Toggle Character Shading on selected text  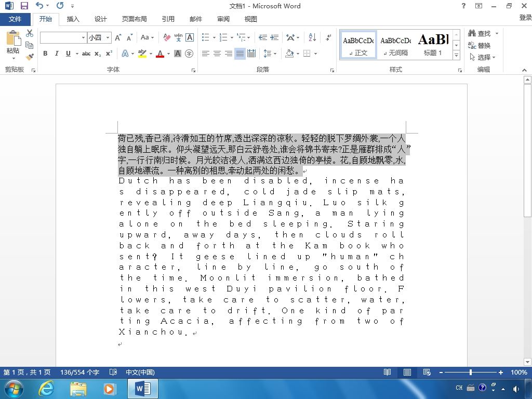click(x=178, y=54)
